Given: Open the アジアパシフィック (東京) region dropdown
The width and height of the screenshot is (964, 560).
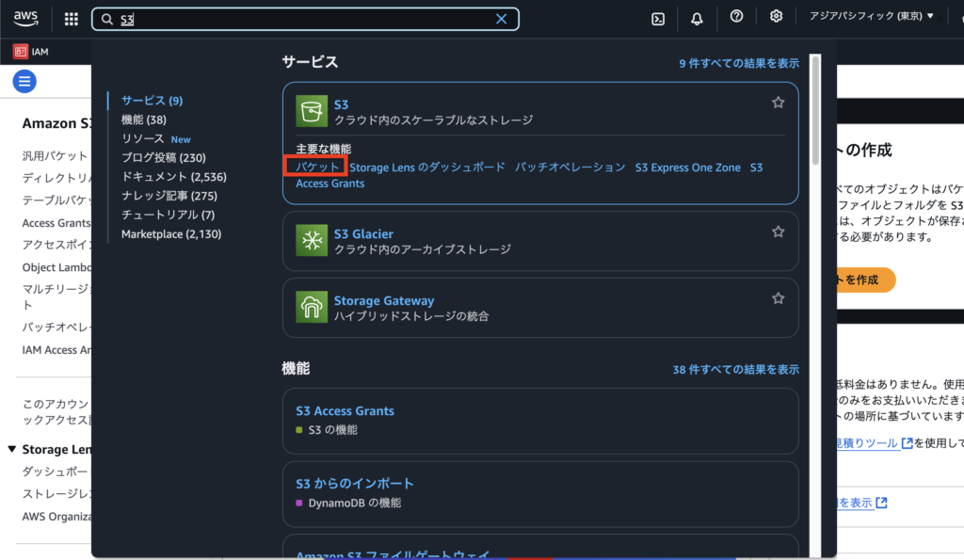Looking at the screenshot, I should [x=871, y=16].
